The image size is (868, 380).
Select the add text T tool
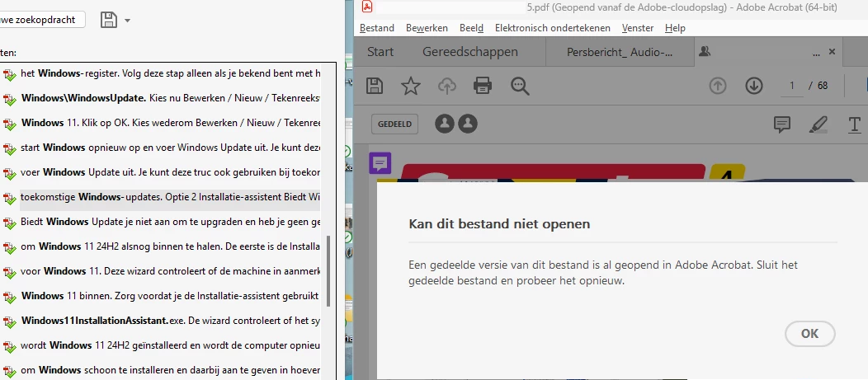(x=855, y=124)
